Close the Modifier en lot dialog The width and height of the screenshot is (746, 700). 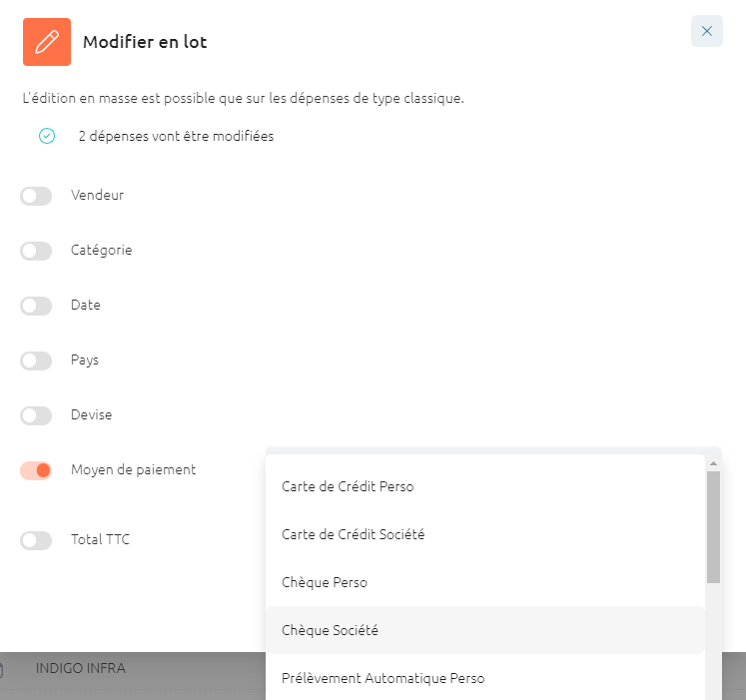[x=706, y=31]
